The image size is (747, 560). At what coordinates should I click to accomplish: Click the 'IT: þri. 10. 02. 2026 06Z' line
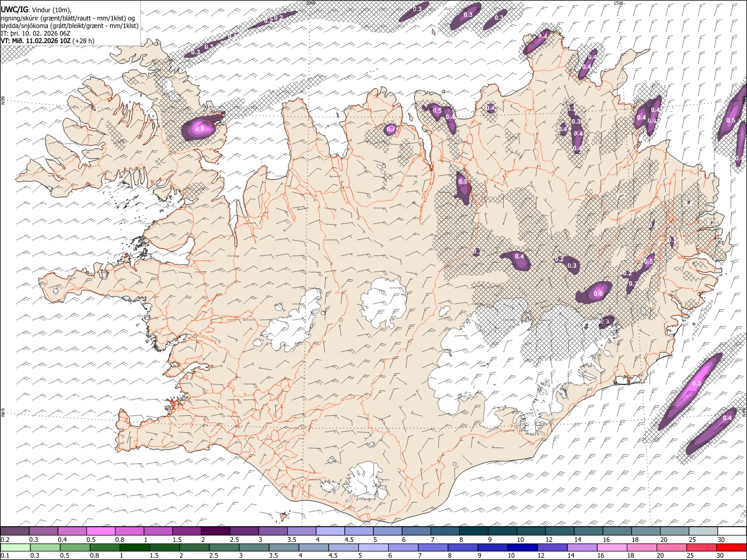[x=36, y=33]
